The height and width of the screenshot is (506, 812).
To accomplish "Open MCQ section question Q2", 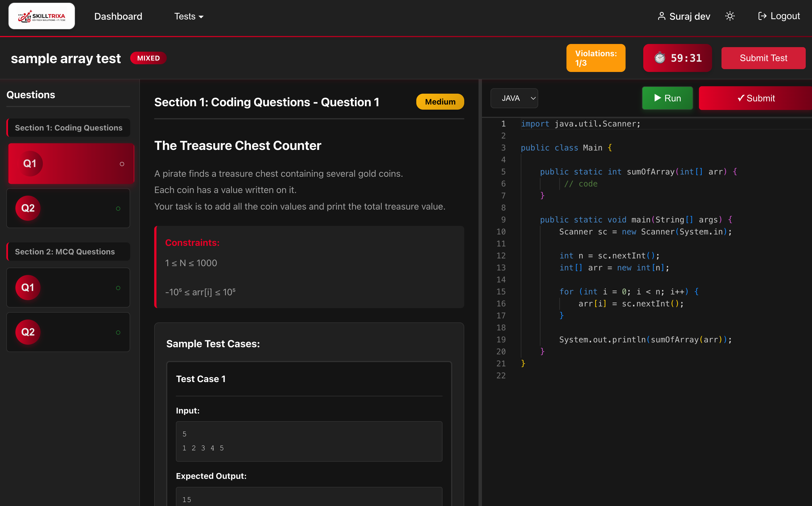I will pos(68,332).
